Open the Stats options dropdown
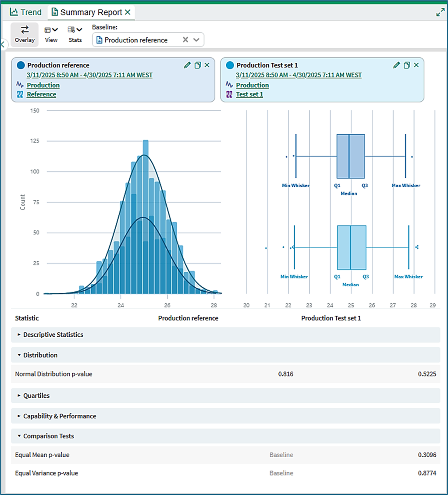The image size is (448, 495). 75,34
